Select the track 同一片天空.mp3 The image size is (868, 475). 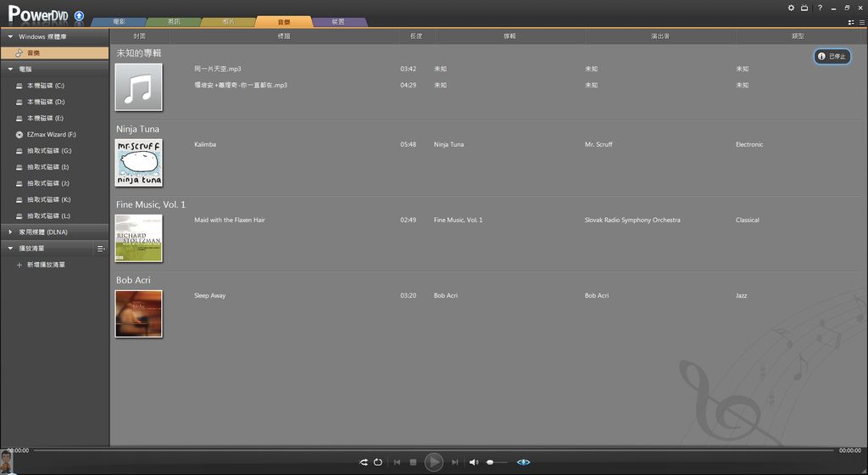click(x=218, y=70)
